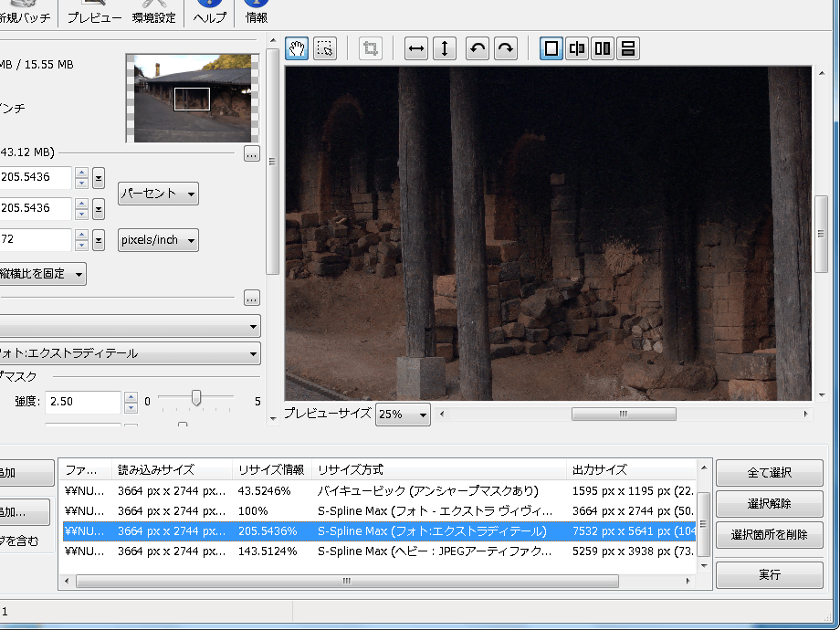Click the batch list scroll-down arrow
This screenshot has height=630, width=840.
tap(704, 566)
